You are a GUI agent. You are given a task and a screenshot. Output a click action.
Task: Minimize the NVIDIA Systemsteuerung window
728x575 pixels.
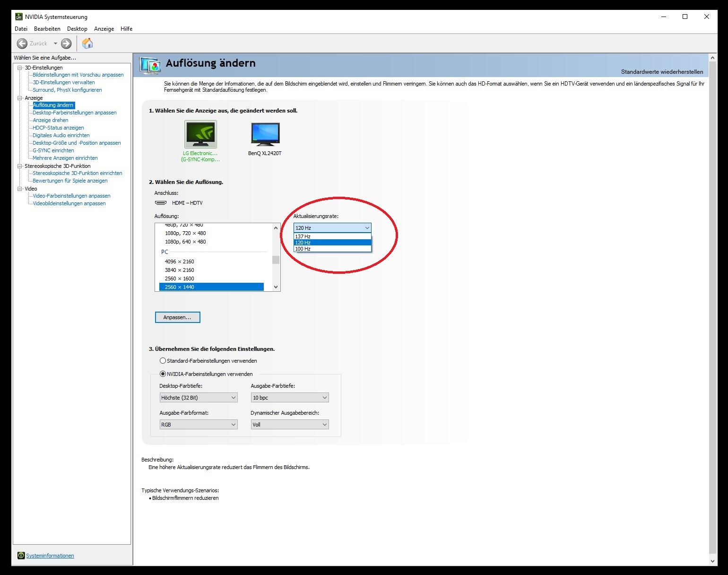pos(664,17)
